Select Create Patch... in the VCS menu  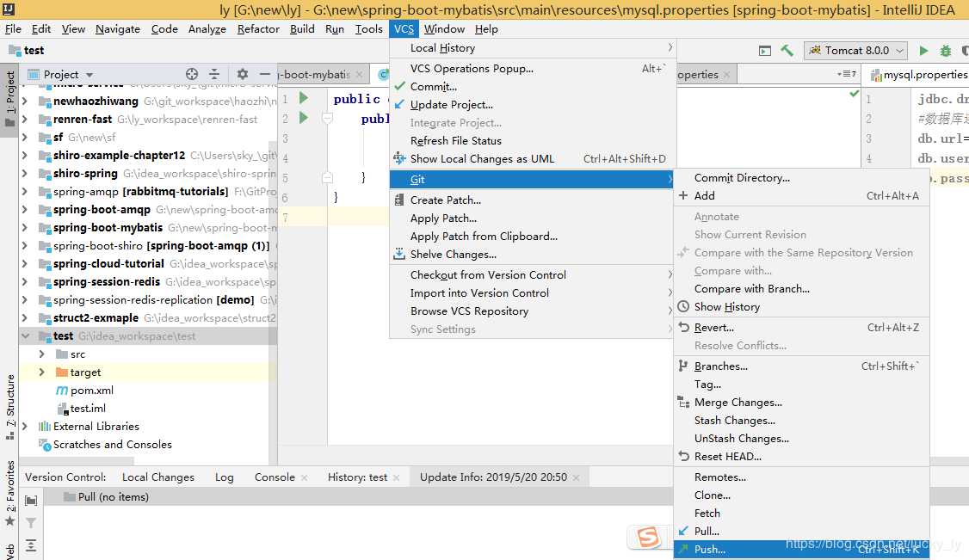(532, 200)
